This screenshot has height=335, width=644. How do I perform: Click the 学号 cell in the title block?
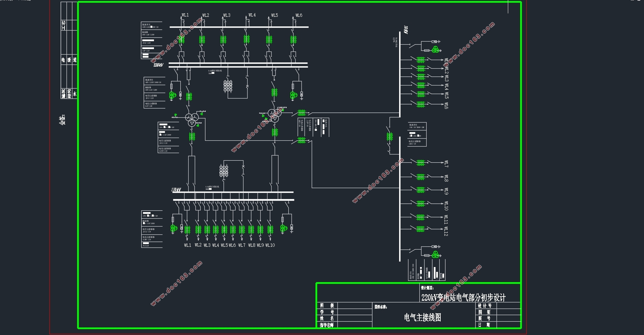tap(327, 312)
